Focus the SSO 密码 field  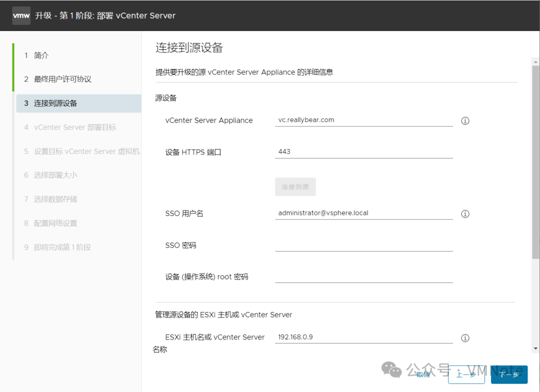click(363, 245)
